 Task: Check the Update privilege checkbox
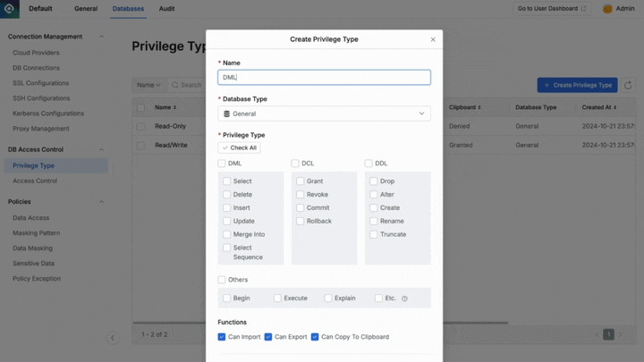(226, 221)
